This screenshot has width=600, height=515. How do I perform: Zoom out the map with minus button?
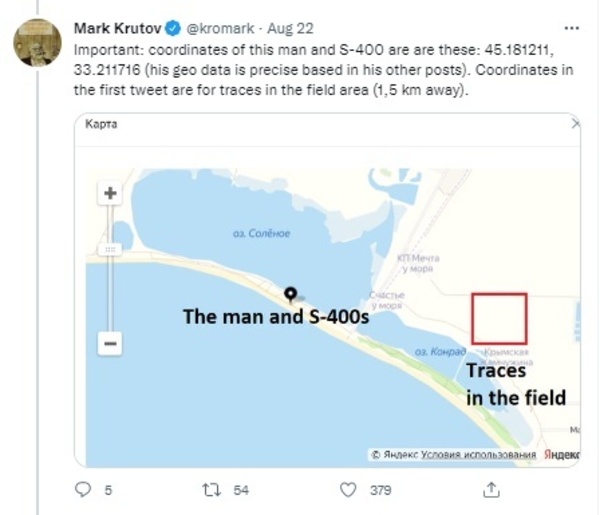pos(111,343)
